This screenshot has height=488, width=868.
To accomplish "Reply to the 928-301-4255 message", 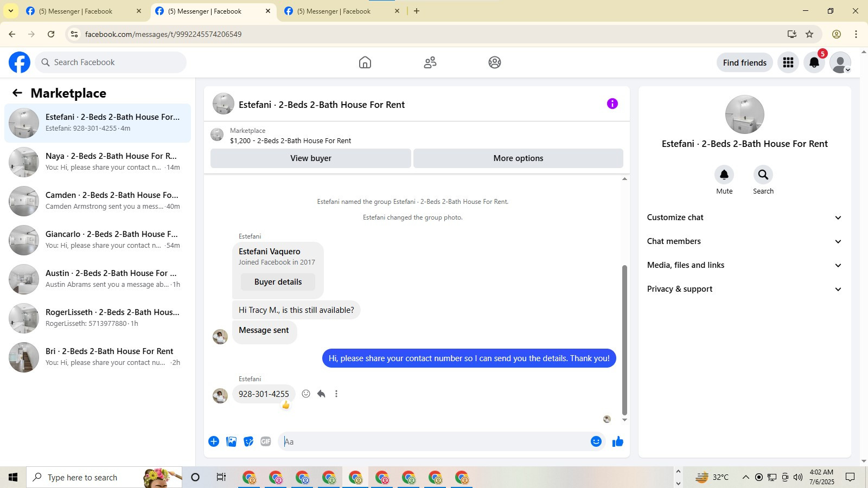I will 321,394.
